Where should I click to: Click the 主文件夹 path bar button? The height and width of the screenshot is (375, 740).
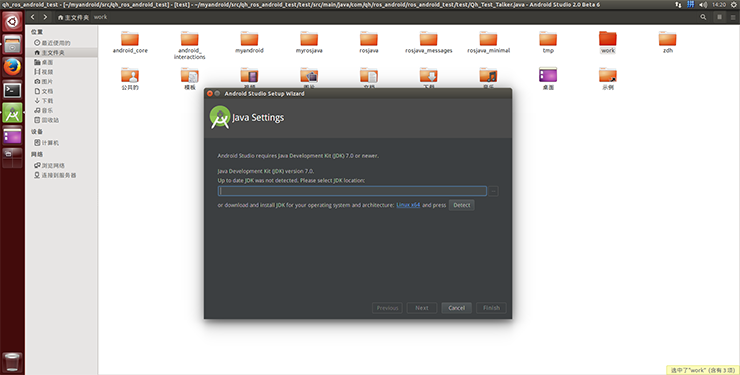click(73, 17)
